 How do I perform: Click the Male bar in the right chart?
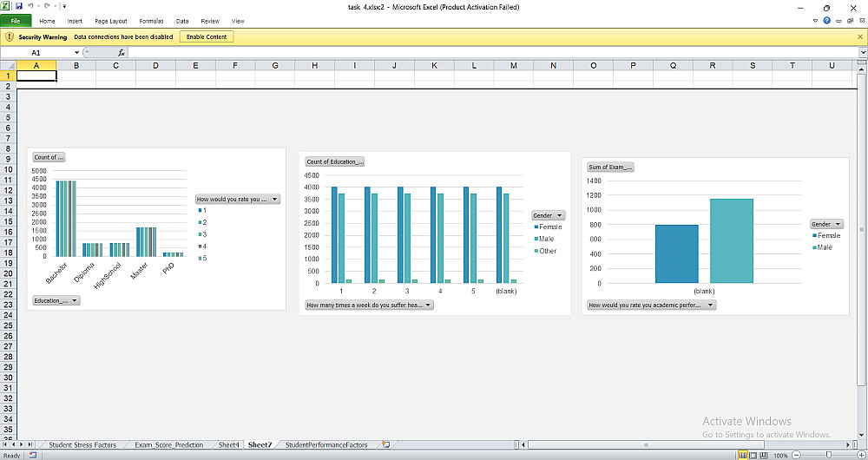coord(731,240)
